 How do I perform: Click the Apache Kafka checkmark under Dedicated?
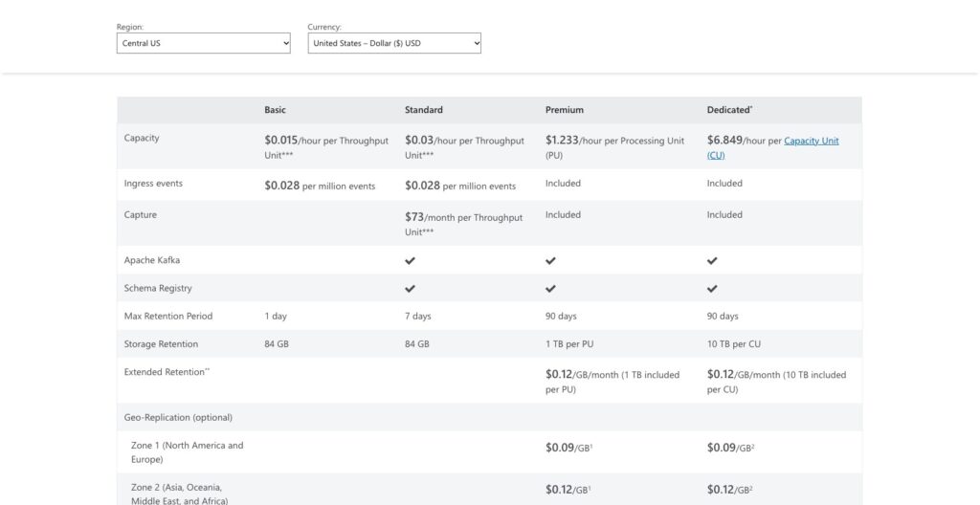coord(712,260)
